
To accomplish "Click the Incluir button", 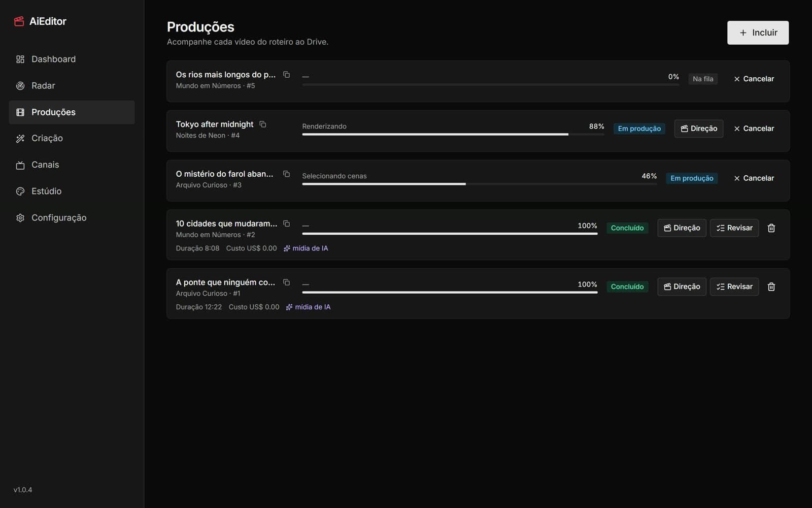I will (758, 33).
